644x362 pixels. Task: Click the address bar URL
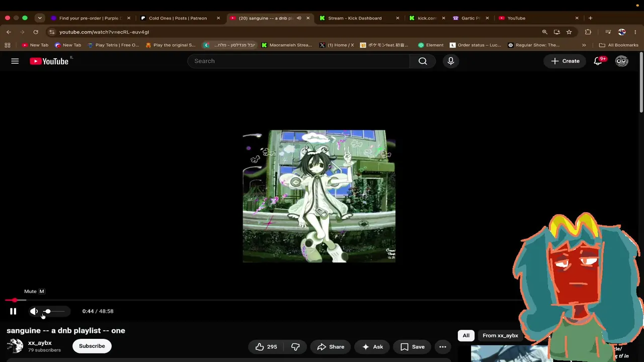pyautogui.click(x=104, y=32)
